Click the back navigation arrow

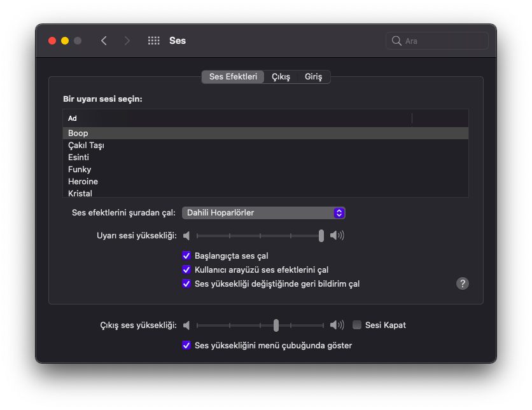[x=104, y=41]
